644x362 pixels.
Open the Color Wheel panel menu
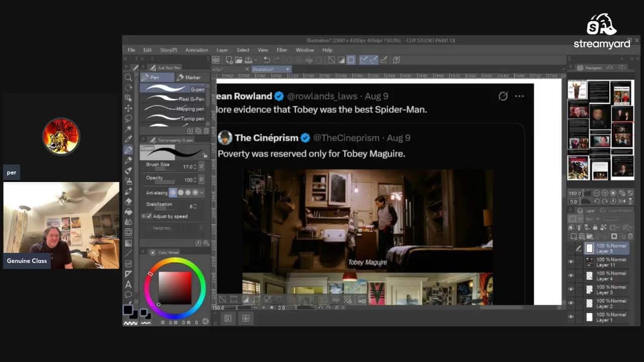[x=144, y=252]
